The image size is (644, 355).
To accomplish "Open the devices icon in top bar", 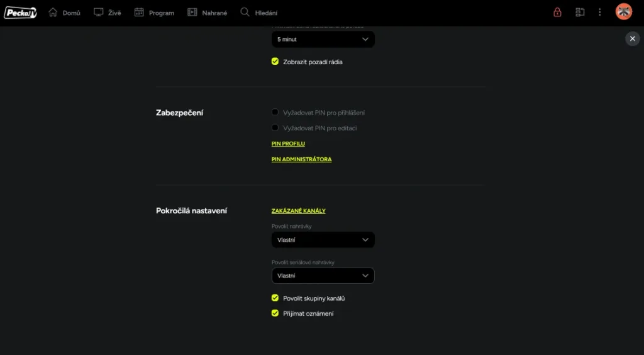I will (580, 12).
